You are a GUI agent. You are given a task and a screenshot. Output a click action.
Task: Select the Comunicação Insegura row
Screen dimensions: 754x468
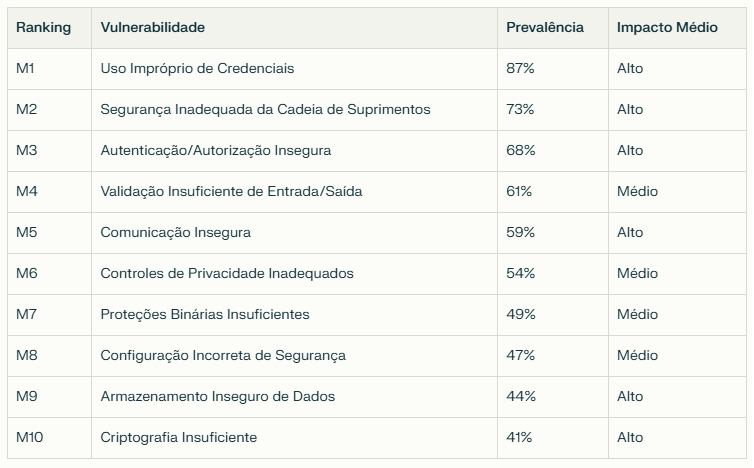coord(377,233)
